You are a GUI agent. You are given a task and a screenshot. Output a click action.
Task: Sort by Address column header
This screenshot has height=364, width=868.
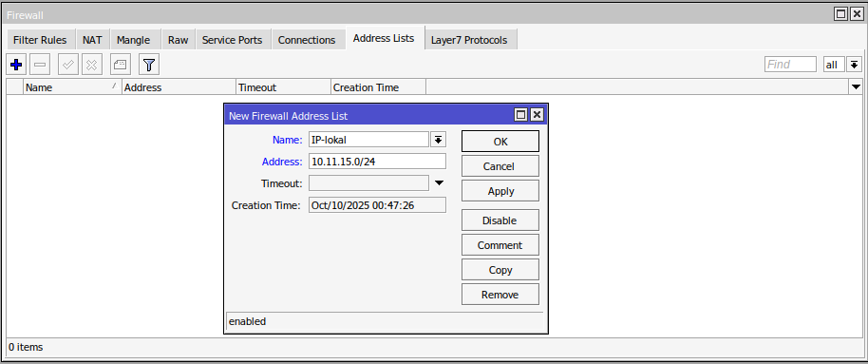[x=179, y=87]
